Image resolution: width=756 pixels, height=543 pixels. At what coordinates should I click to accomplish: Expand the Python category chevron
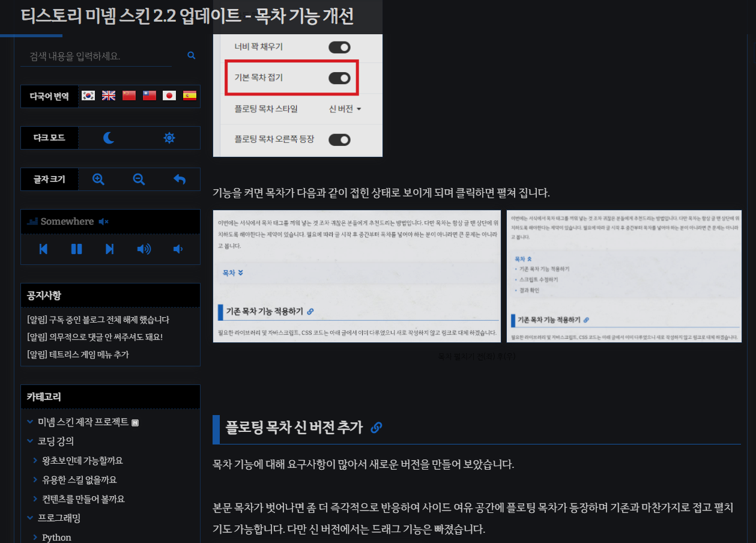pyautogui.click(x=35, y=538)
